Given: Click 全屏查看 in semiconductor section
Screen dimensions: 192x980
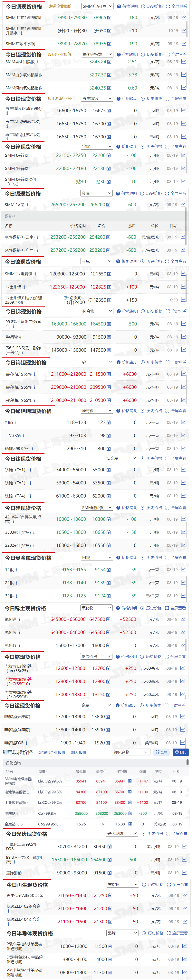Looking at the screenshot, I should click(177, 933).
